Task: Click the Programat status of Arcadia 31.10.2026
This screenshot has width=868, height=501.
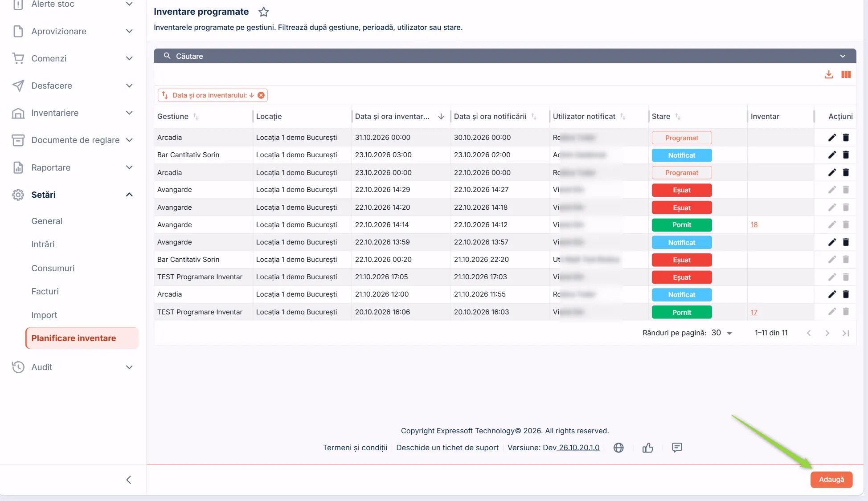Action: pos(682,138)
